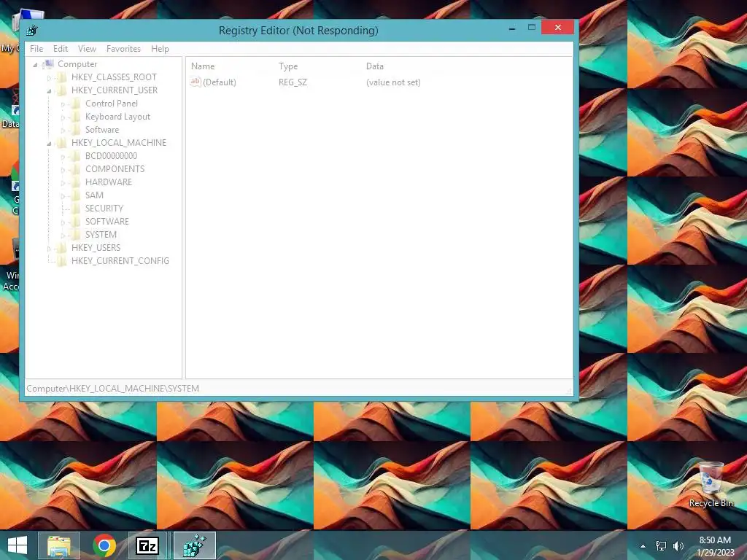This screenshot has height=560, width=747.
Task: Open the View menu
Action: coord(88,49)
